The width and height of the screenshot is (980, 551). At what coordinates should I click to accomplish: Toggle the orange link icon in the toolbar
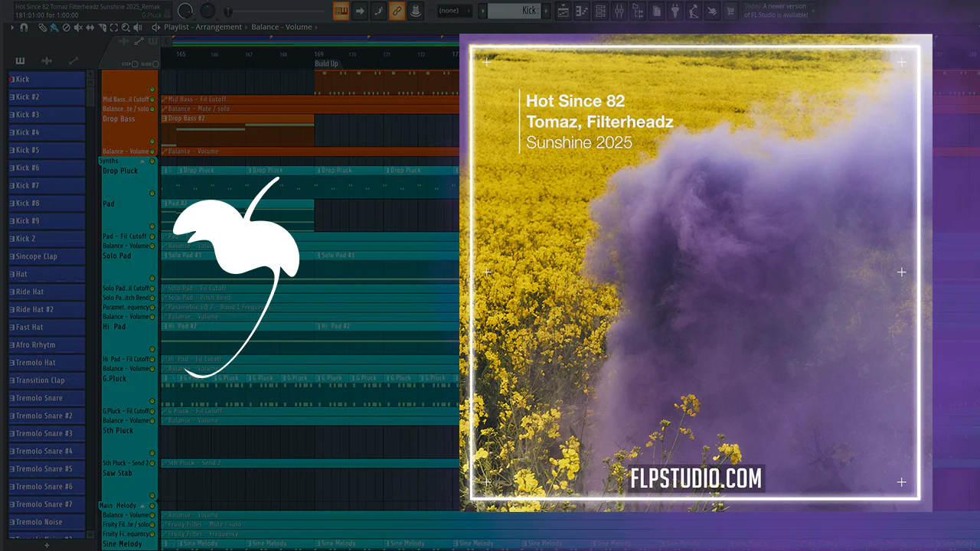(x=397, y=11)
